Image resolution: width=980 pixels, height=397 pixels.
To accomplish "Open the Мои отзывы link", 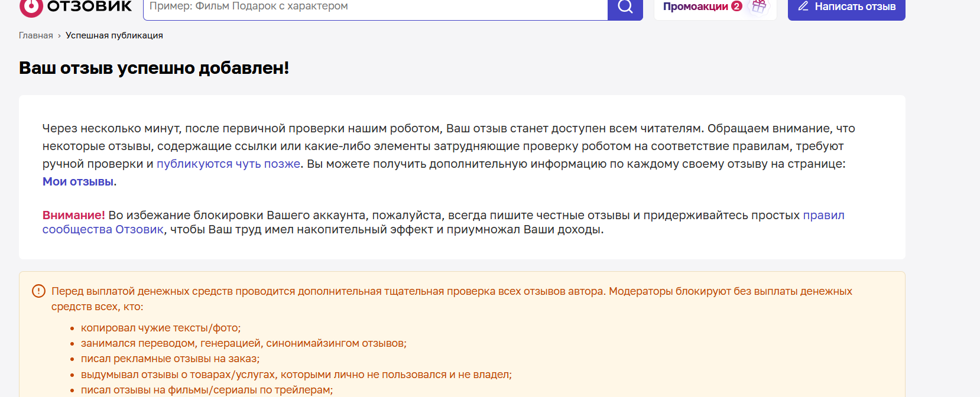I will pyautogui.click(x=78, y=181).
